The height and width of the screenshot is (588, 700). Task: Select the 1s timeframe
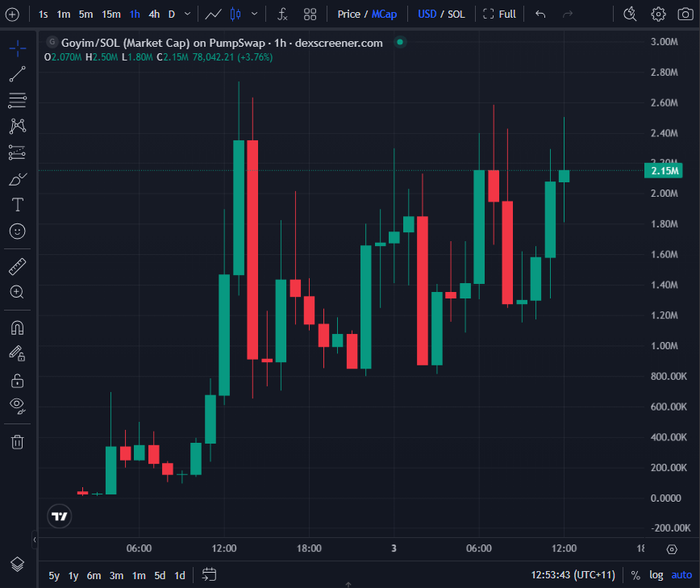(x=44, y=15)
